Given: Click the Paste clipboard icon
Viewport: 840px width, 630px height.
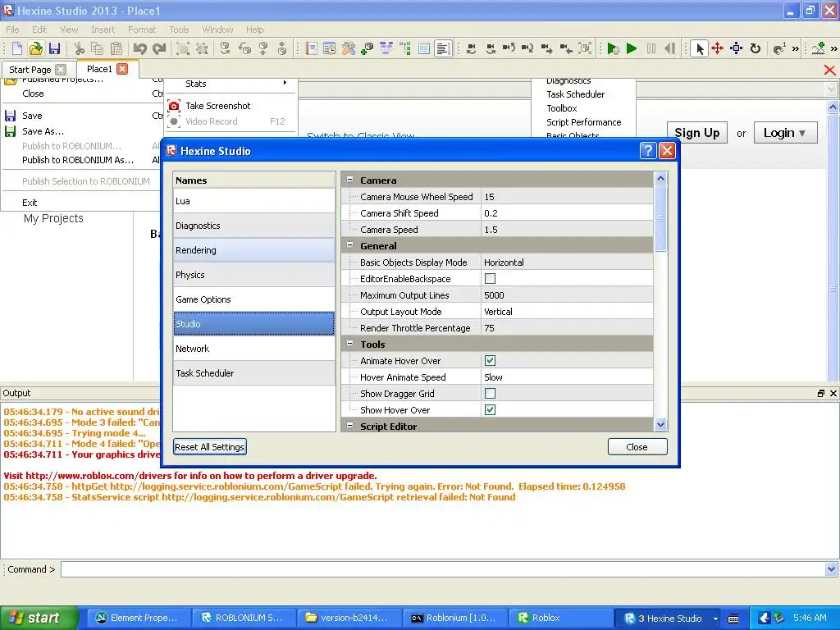Looking at the screenshot, I should pyautogui.click(x=116, y=48).
